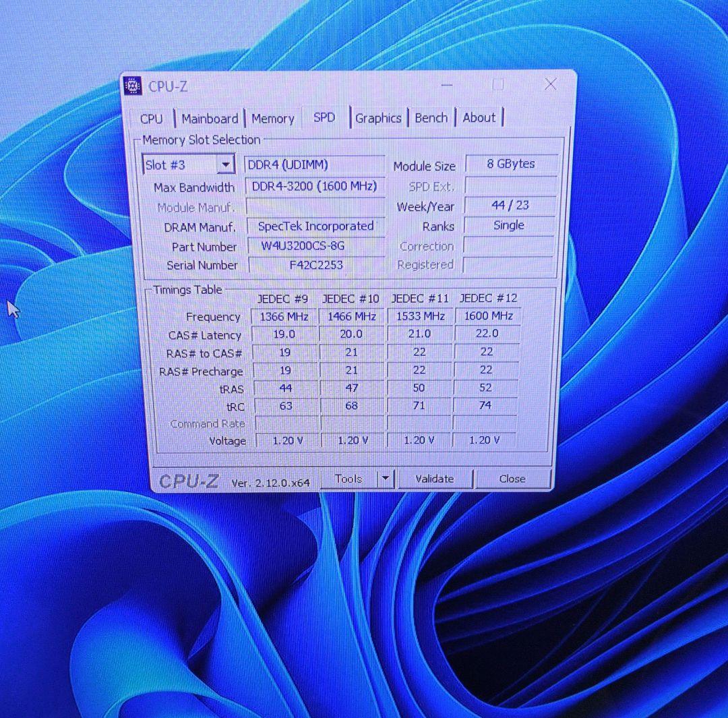
Task: Click CAS# Latency value 21.0
Action: click(419, 334)
